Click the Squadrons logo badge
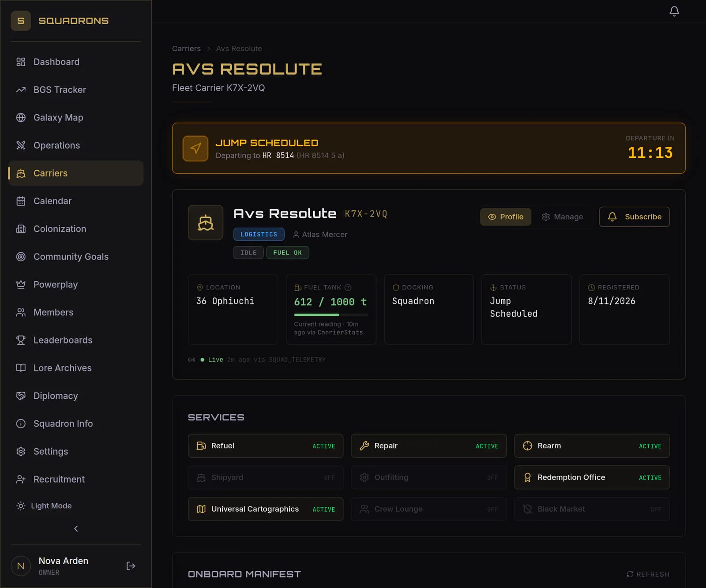Viewport: 706px width, 588px height. [x=21, y=21]
